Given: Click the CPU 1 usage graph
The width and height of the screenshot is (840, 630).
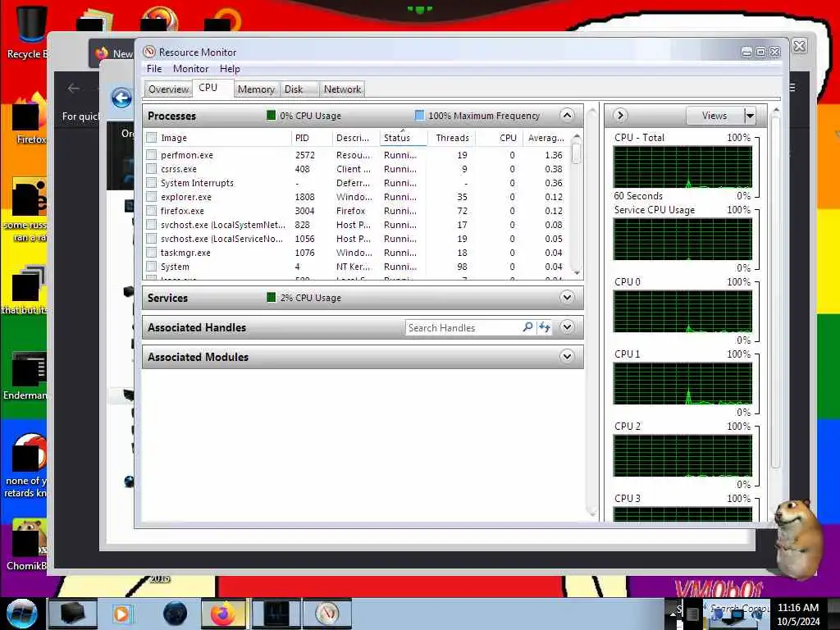Looking at the screenshot, I should pyautogui.click(x=683, y=384).
